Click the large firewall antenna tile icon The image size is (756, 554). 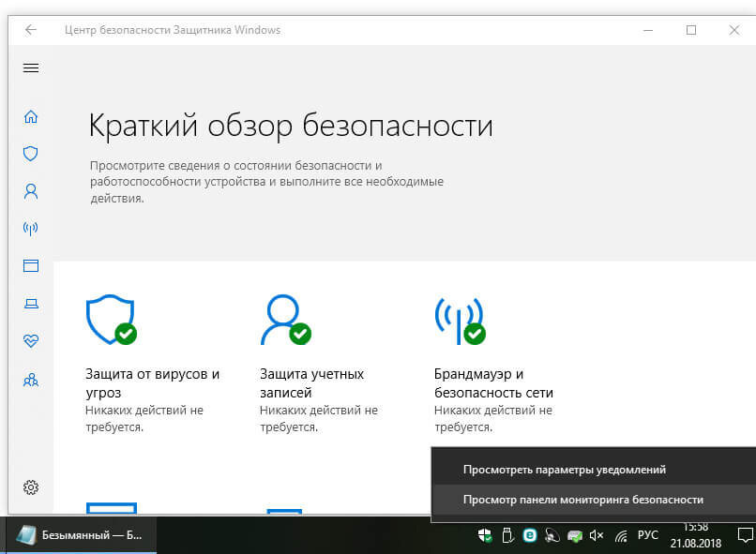click(x=460, y=321)
